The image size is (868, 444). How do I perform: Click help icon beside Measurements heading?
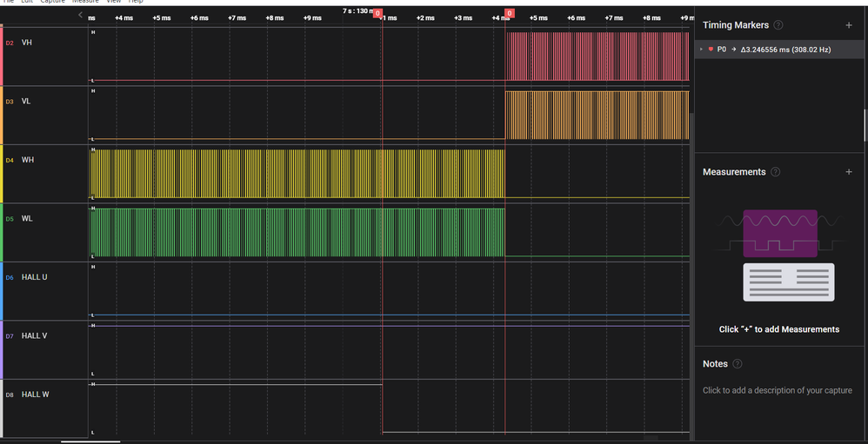click(776, 172)
